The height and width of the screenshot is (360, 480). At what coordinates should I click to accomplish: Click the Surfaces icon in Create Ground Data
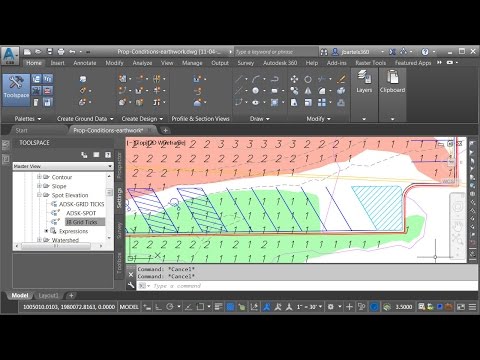point(82,102)
